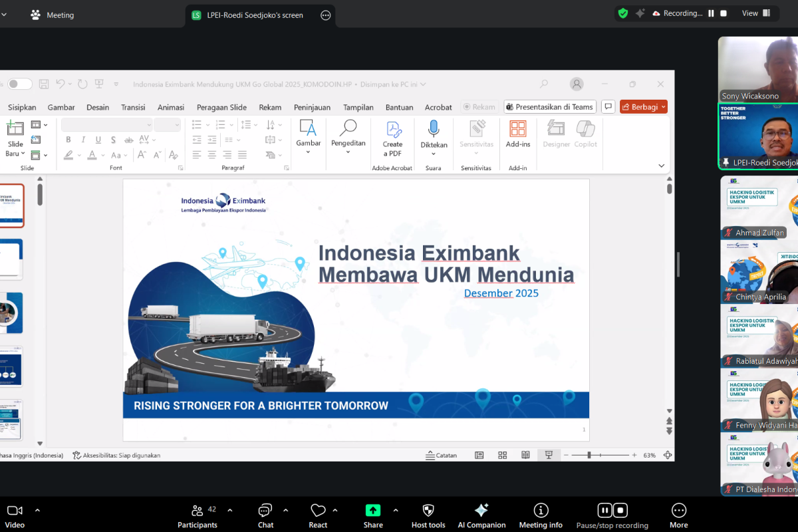Pause the Zoom recording in top bar
798x532 pixels.
tap(711, 13)
